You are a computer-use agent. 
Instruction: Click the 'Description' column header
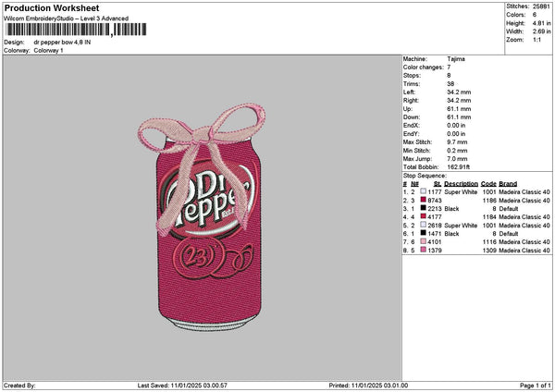coord(461,184)
